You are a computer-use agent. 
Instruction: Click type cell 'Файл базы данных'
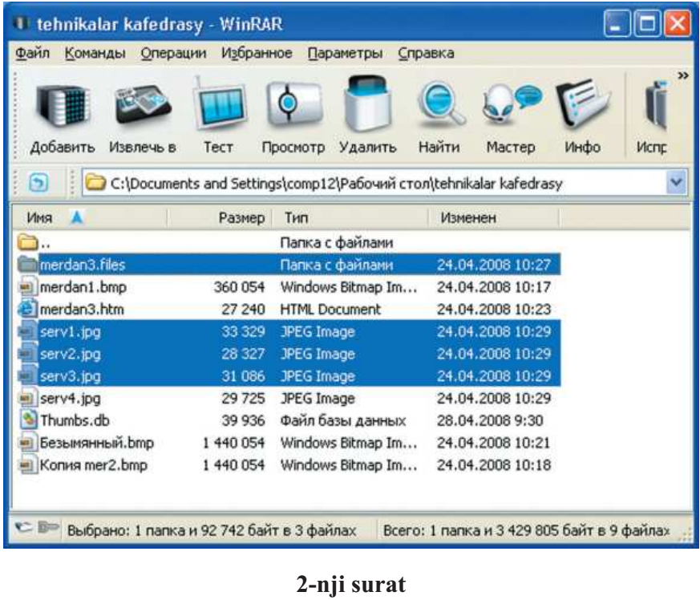pos(343,420)
